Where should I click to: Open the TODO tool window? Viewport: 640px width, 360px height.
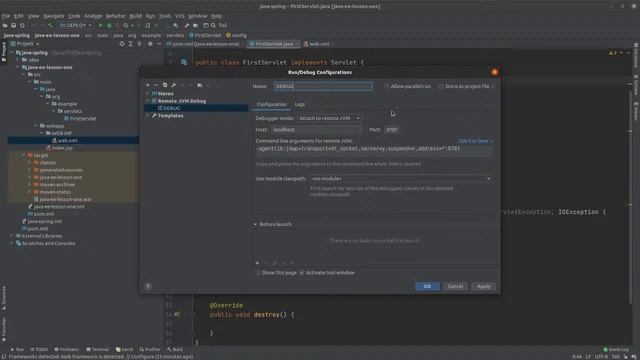pyautogui.click(x=39, y=349)
